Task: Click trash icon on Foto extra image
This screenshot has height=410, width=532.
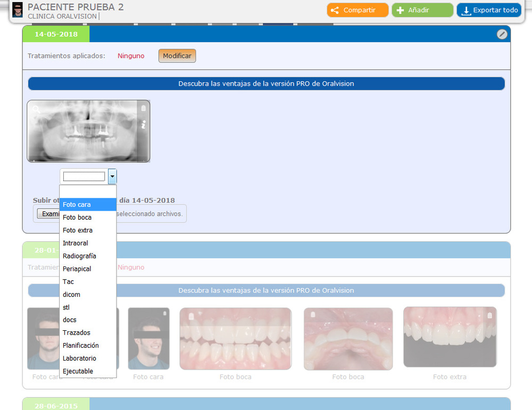Action: (x=489, y=315)
